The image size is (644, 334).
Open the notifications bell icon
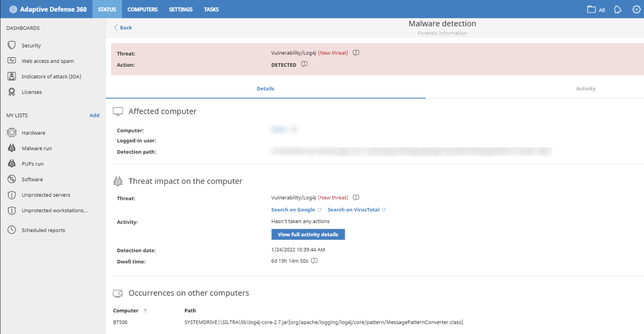(618, 9)
